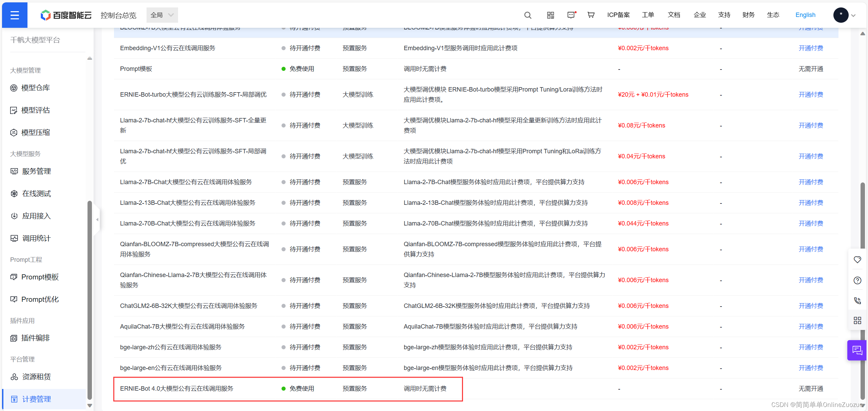Click price ¥0.08元/千tokens
Image resolution: width=868 pixels, height=411 pixels.
(641, 125)
